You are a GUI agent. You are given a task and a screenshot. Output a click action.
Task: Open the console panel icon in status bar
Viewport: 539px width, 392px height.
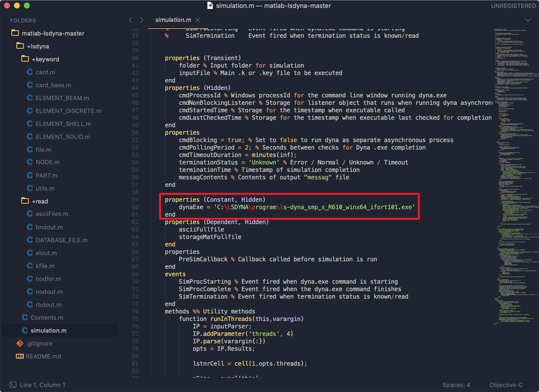point(13,385)
